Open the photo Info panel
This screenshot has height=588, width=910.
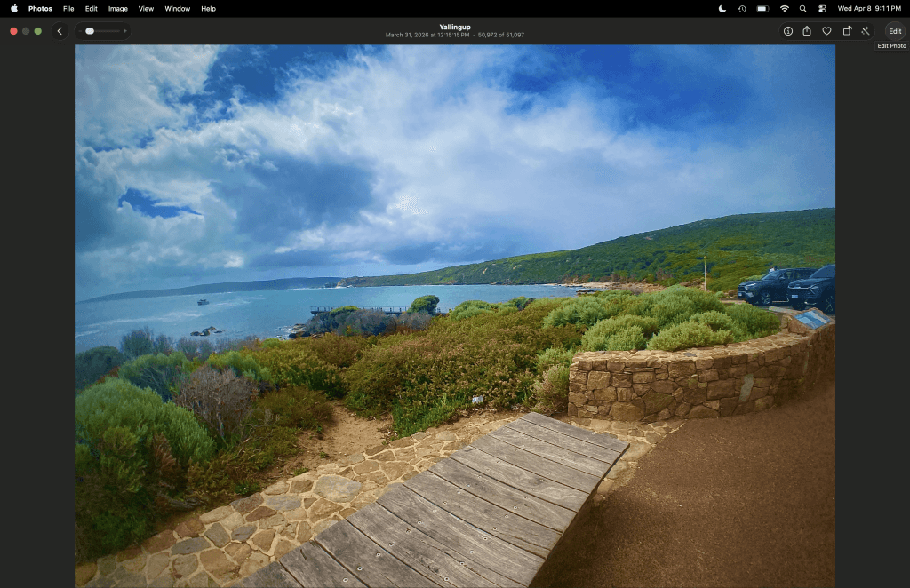point(788,31)
